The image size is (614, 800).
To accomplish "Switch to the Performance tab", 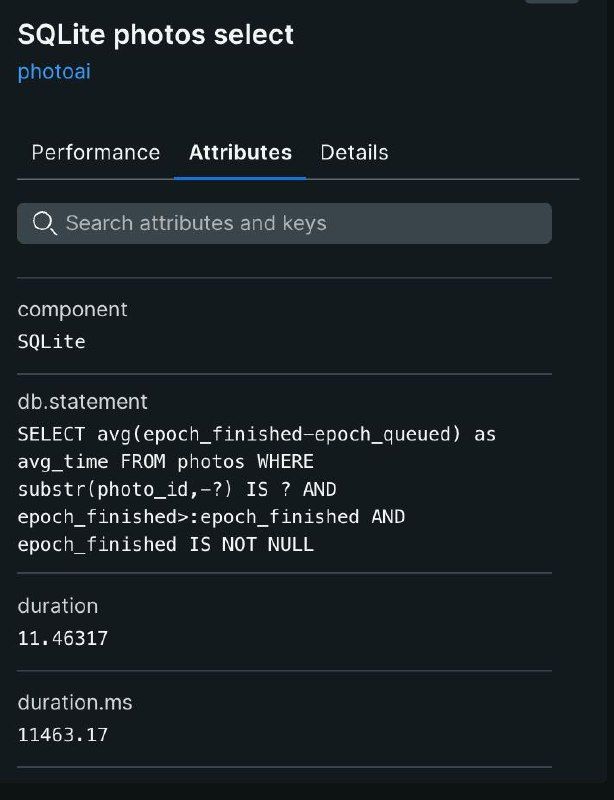I will coord(96,152).
